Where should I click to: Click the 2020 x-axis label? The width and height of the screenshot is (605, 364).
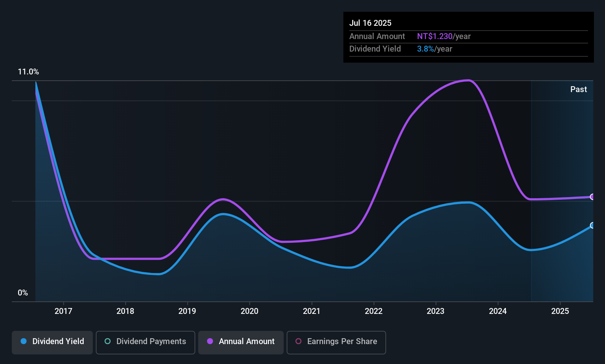(249, 311)
